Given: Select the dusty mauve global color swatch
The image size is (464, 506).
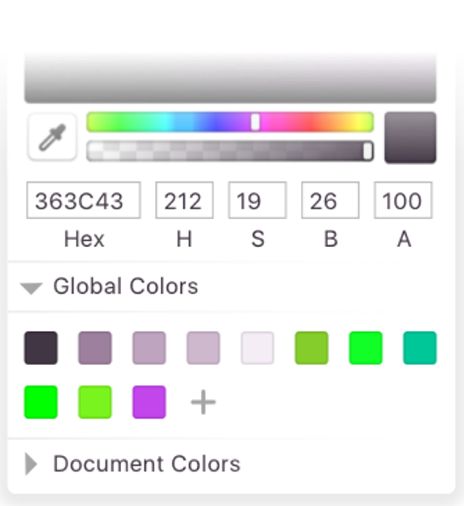Looking at the screenshot, I should point(95,348).
